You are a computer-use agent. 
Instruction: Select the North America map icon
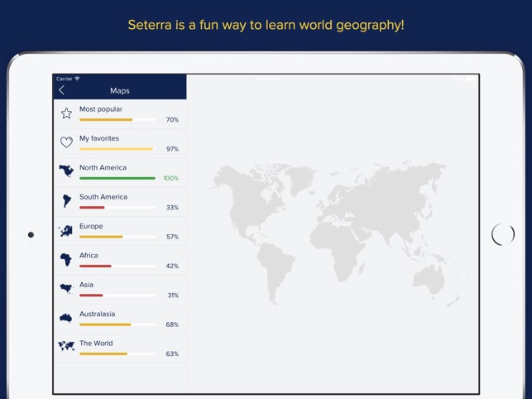66,171
